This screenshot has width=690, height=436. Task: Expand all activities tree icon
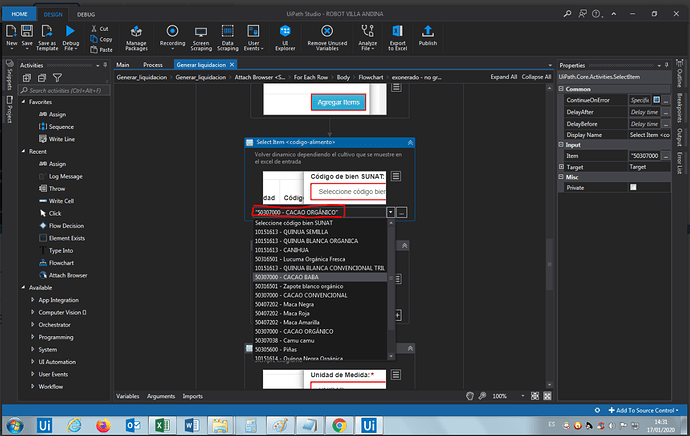(27, 78)
